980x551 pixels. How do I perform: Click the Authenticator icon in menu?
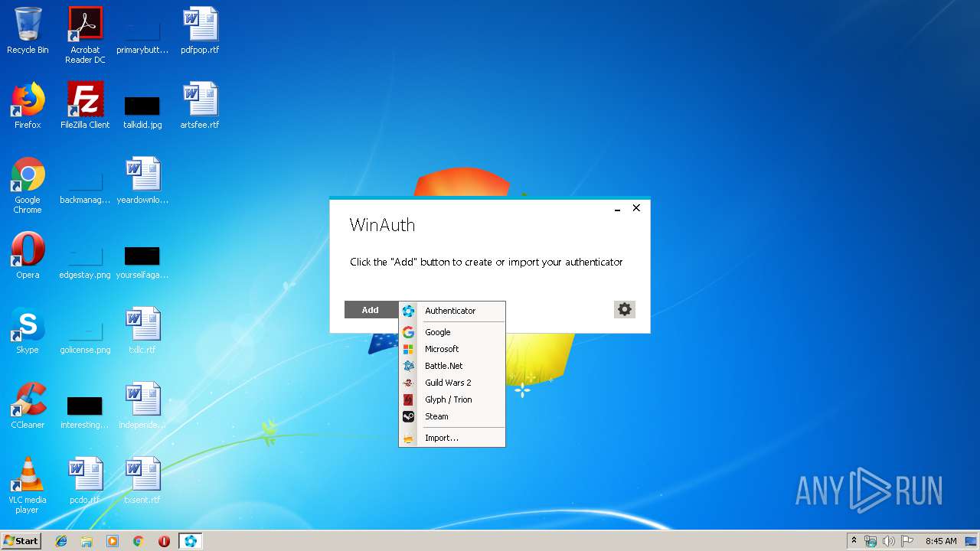click(x=408, y=311)
